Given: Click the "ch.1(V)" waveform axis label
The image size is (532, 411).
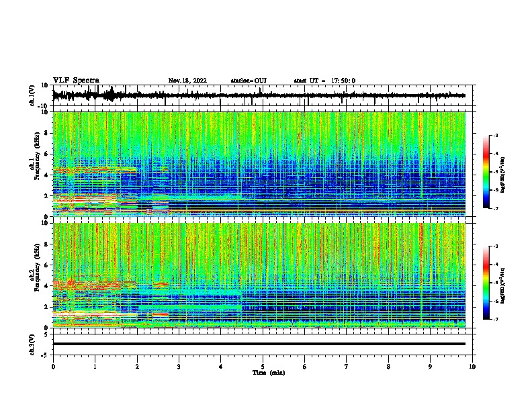Looking at the screenshot, I should [x=32, y=95].
